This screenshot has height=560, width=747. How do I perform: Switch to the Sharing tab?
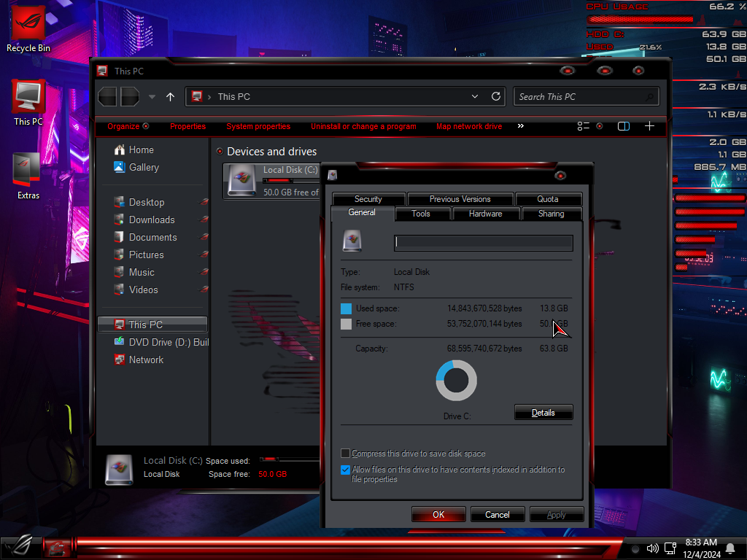pyautogui.click(x=551, y=214)
